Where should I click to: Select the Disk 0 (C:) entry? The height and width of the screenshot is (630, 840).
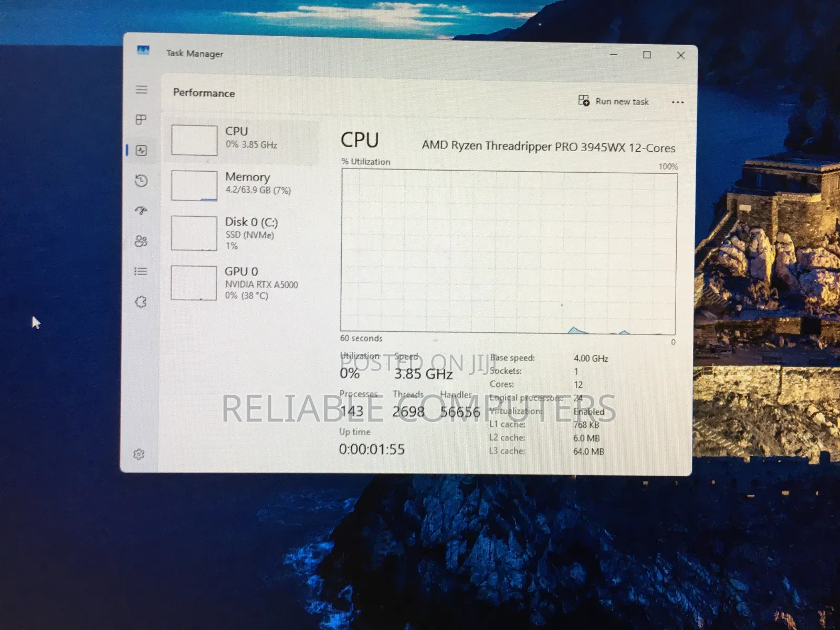(241, 233)
